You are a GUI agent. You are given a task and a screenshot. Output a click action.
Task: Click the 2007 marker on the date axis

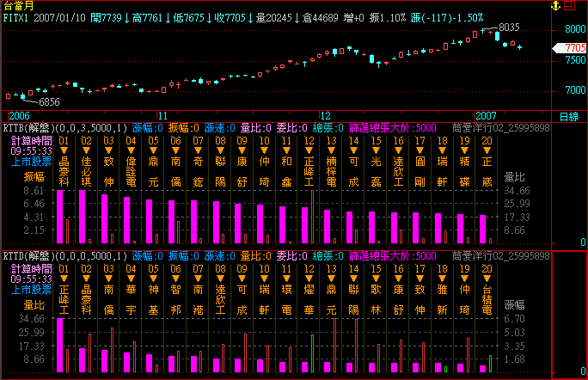click(487, 115)
